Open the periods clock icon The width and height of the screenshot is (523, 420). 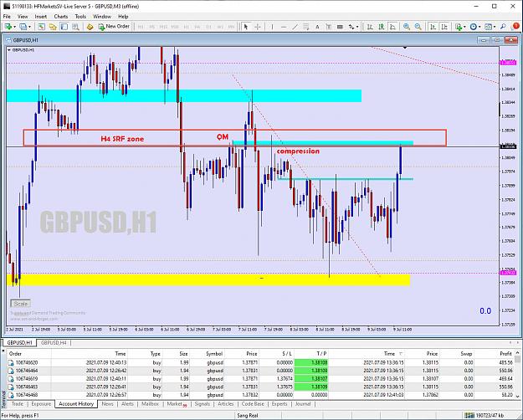coord(474,27)
